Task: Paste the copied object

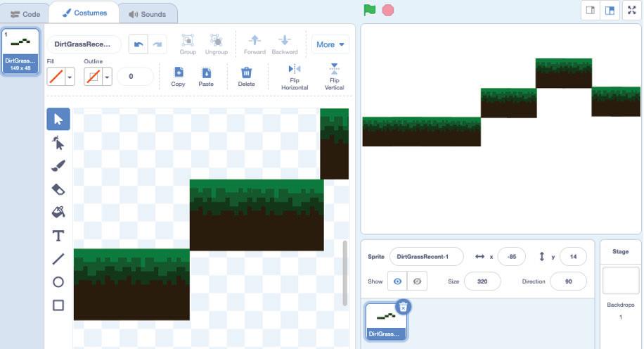Action: point(206,77)
